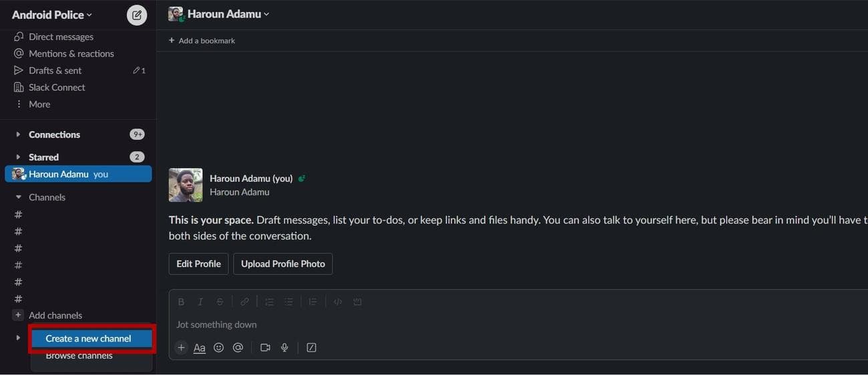The image size is (868, 375).
Task: Click the 2 badge beside Starred
Action: point(137,157)
